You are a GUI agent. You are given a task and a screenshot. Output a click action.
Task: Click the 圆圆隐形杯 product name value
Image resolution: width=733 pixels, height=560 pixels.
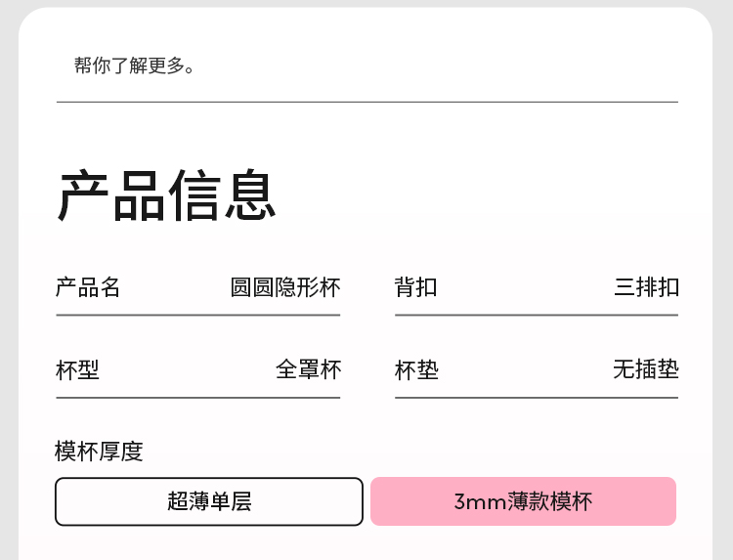(x=285, y=287)
